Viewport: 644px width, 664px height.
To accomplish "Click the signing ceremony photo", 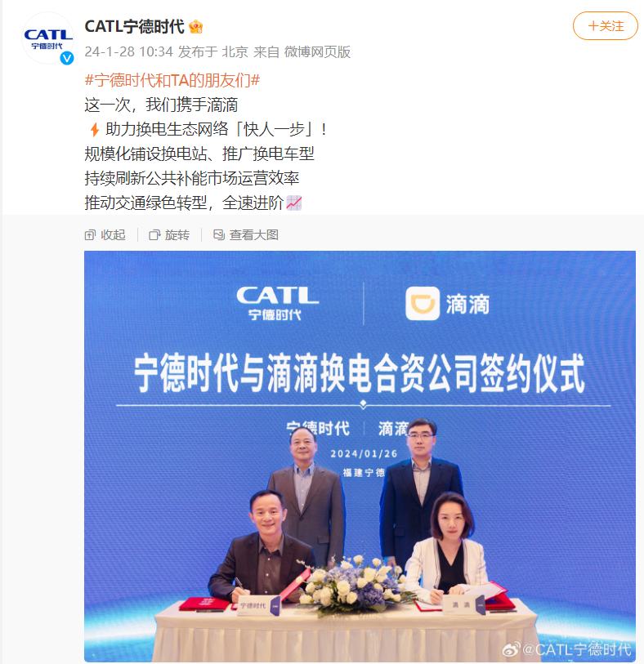I will (x=360, y=456).
